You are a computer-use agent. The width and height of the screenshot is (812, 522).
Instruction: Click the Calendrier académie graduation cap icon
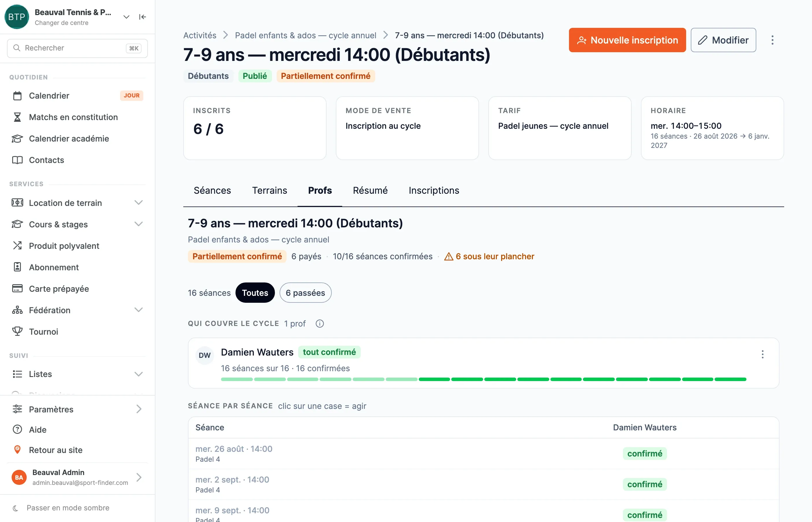[x=17, y=139]
